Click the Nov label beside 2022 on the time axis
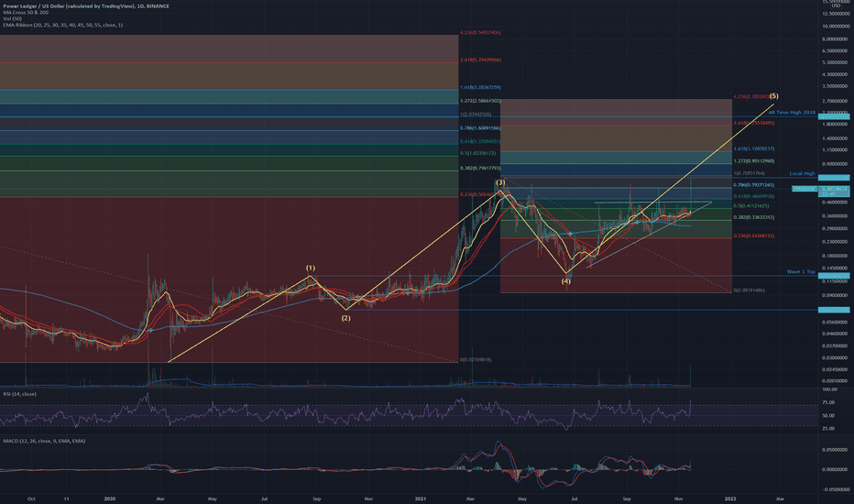Viewport: 854px width, 504px height. [x=679, y=499]
